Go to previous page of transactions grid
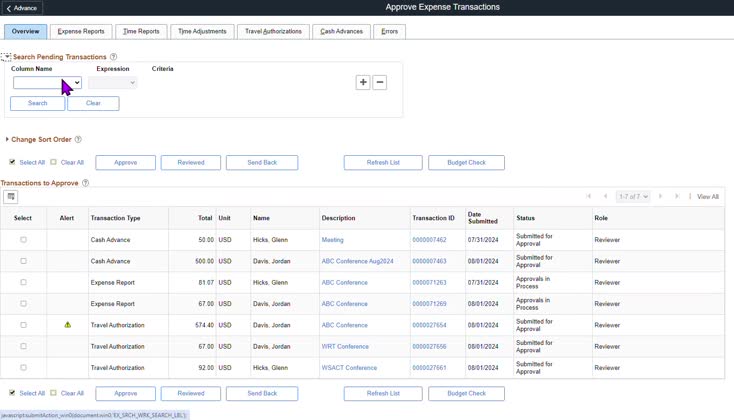Viewport: 734px width, 420px height. [605, 196]
